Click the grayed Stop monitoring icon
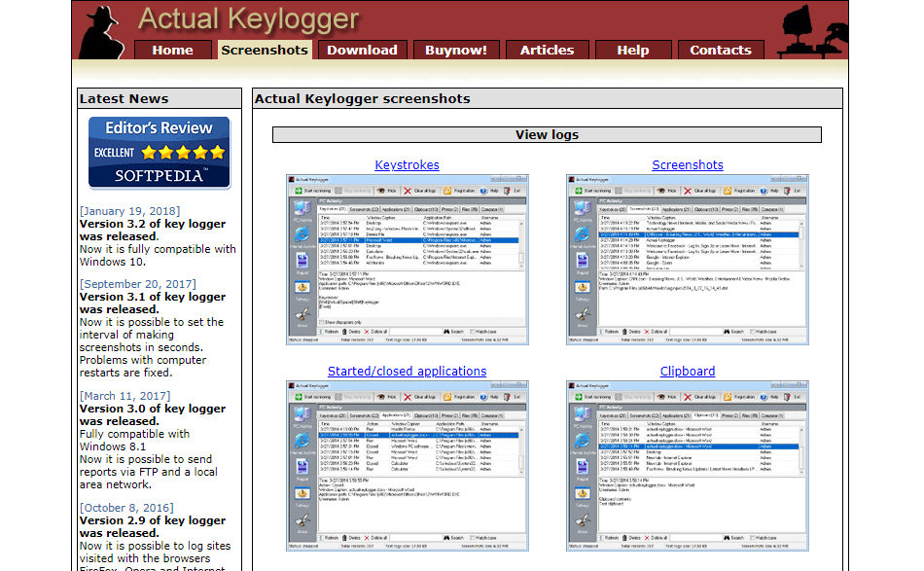The width and height of the screenshot is (924, 571). coord(337,190)
